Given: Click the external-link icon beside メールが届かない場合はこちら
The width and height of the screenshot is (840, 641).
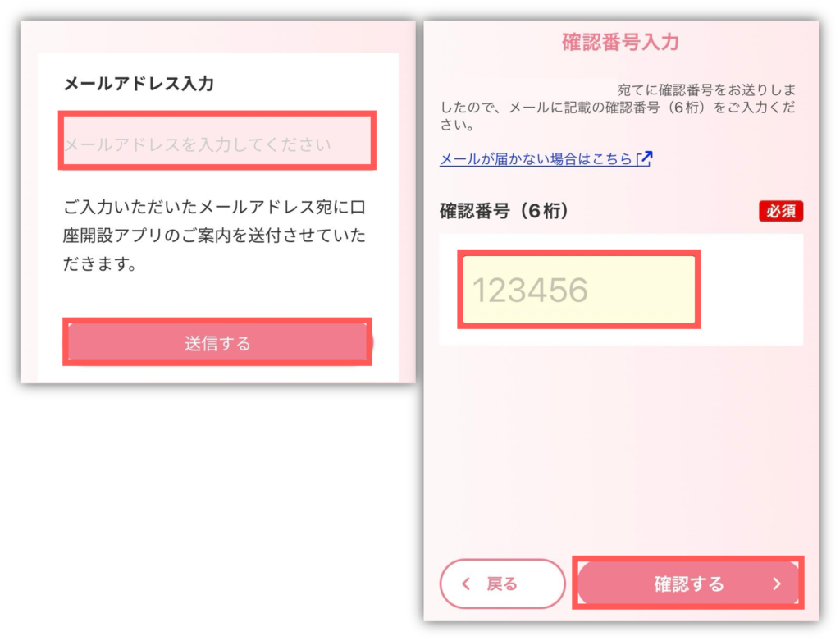Looking at the screenshot, I should 645,158.
